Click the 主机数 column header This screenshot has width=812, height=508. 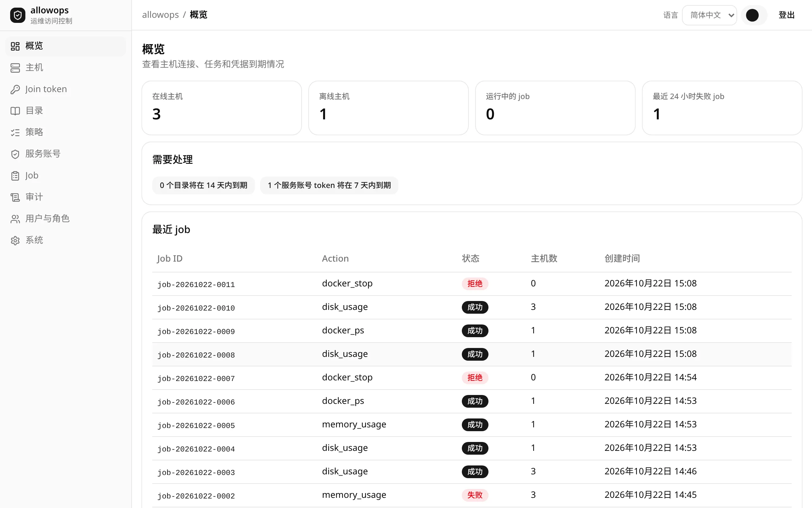[544, 258]
